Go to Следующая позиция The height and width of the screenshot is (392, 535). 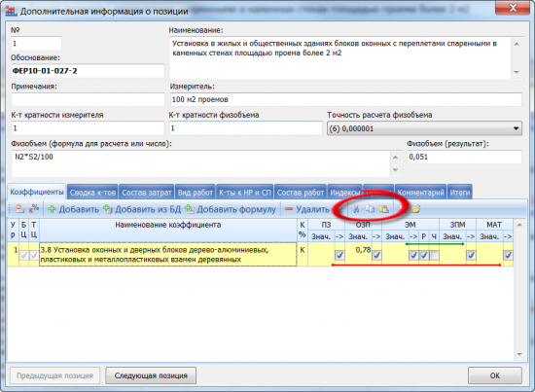pos(151,375)
